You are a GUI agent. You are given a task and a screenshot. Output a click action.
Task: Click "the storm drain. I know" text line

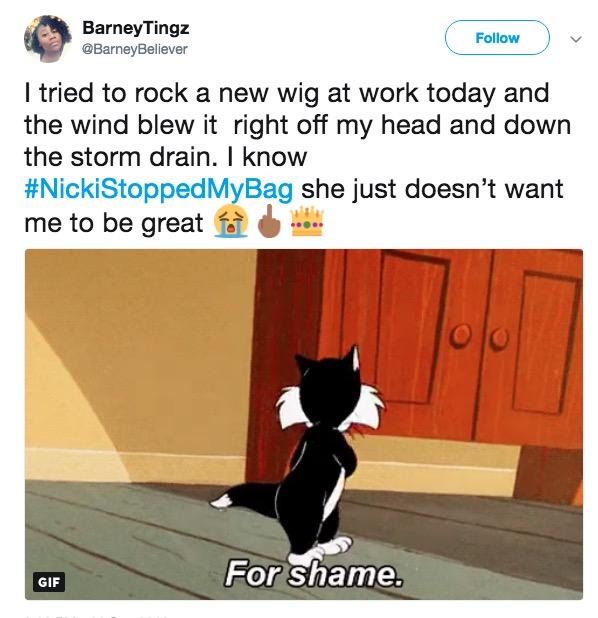pyautogui.click(x=165, y=157)
